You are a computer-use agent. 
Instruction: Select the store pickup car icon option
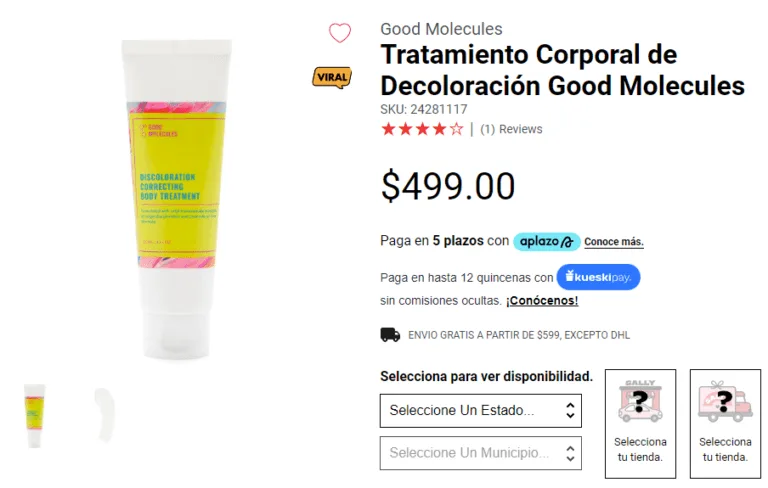pyautogui.click(x=640, y=423)
